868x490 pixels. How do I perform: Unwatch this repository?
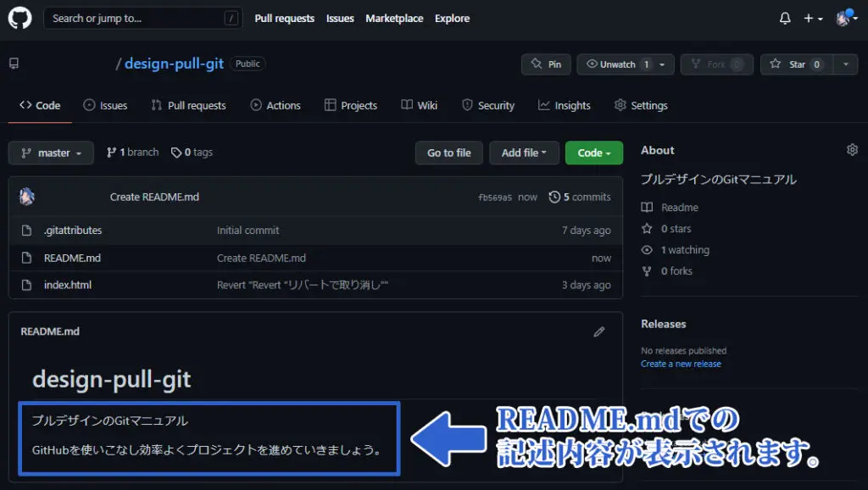click(x=615, y=64)
